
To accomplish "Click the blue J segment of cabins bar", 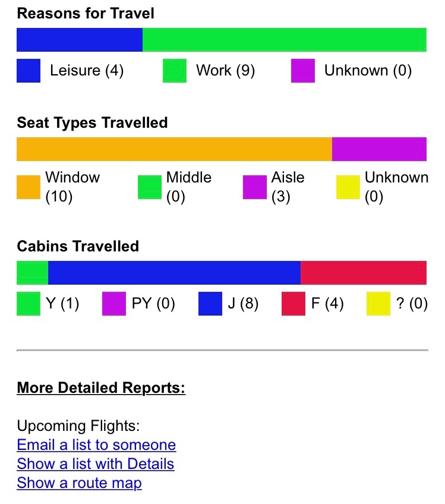I will pos(174,273).
